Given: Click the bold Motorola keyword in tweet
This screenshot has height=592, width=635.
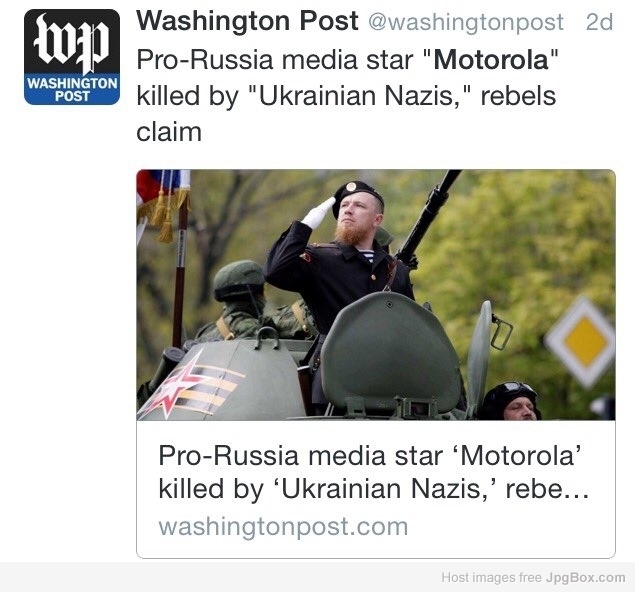Looking at the screenshot, I should (x=491, y=60).
